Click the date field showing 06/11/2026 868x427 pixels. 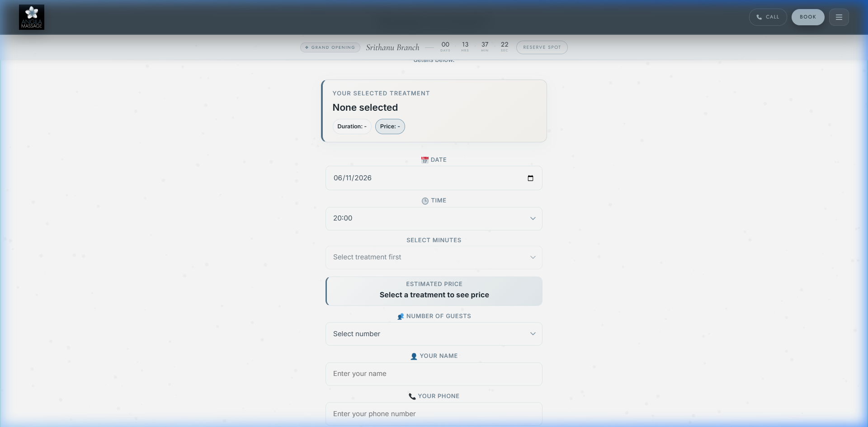(x=434, y=178)
